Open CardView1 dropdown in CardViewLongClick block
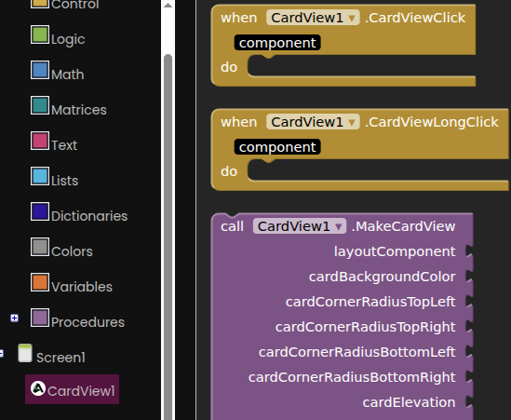Screen dimensions: 511x420 313,122
